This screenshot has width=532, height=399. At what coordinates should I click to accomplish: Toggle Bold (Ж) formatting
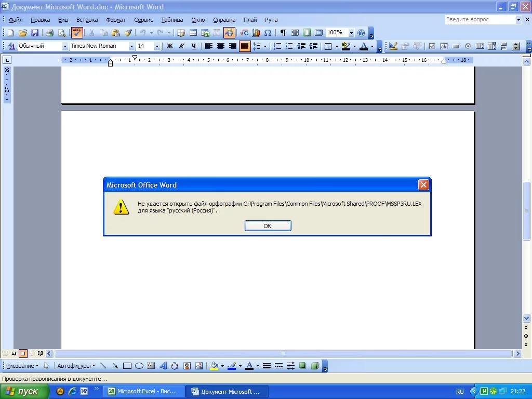click(170, 46)
